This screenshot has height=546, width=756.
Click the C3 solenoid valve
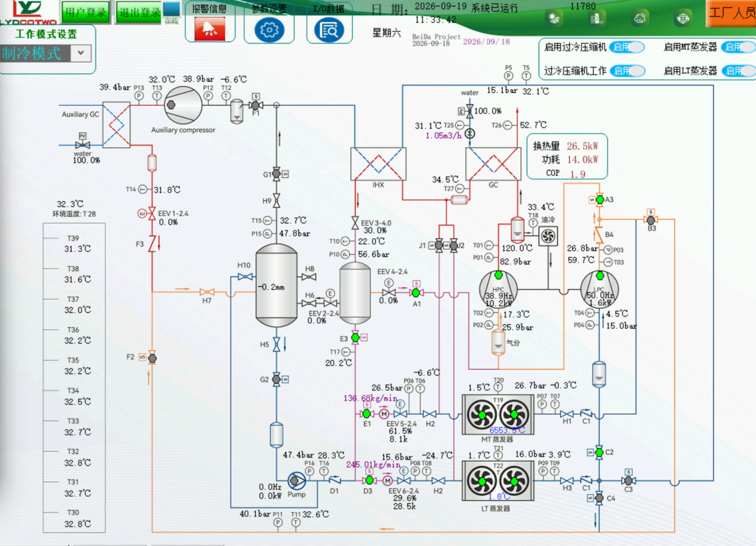pos(628,480)
